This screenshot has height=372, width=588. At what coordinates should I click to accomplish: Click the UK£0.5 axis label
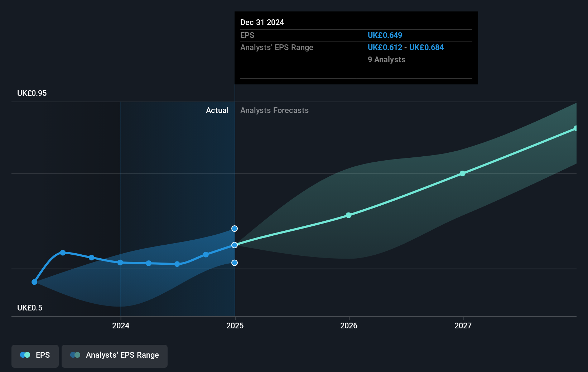pos(30,308)
